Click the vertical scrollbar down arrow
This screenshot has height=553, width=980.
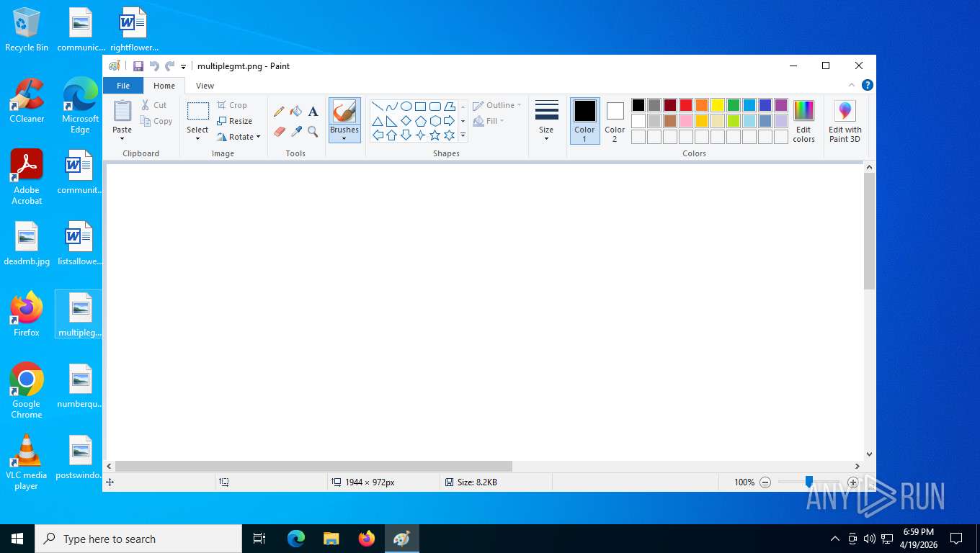coord(869,454)
